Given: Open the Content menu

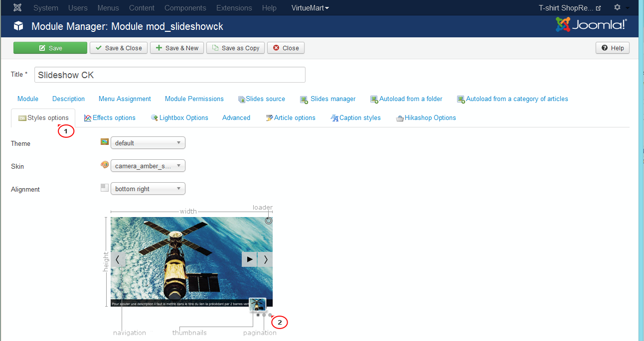Looking at the screenshot, I should pyautogui.click(x=142, y=8).
